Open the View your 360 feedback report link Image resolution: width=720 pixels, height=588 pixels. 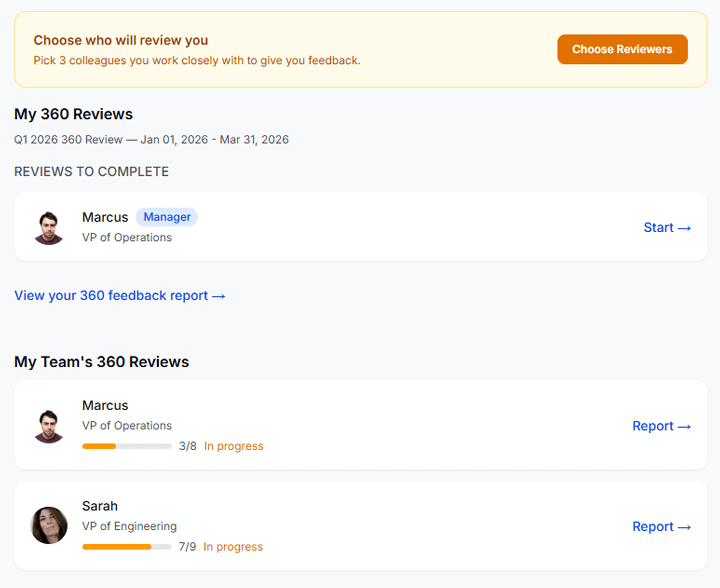pos(120,295)
